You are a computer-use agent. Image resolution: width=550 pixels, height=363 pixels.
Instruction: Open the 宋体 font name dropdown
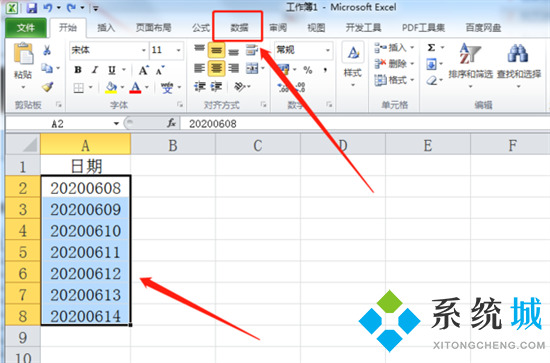(143, 50)
